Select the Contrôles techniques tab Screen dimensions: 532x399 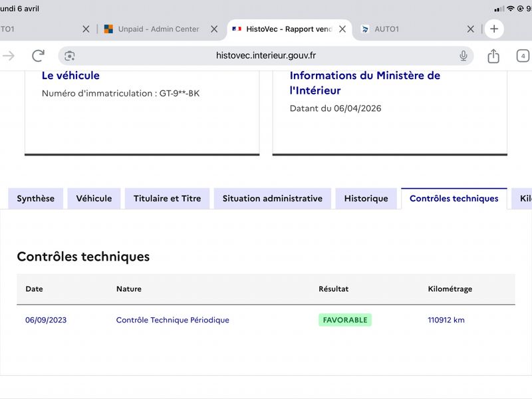coord(454,198)
